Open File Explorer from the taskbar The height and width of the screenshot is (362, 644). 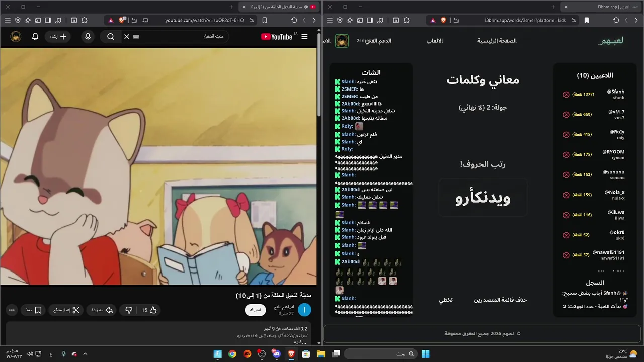(320, 354)
